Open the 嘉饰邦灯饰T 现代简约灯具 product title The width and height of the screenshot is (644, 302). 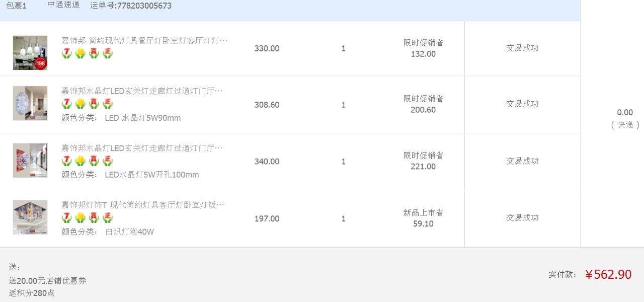(x=143, y=205)
